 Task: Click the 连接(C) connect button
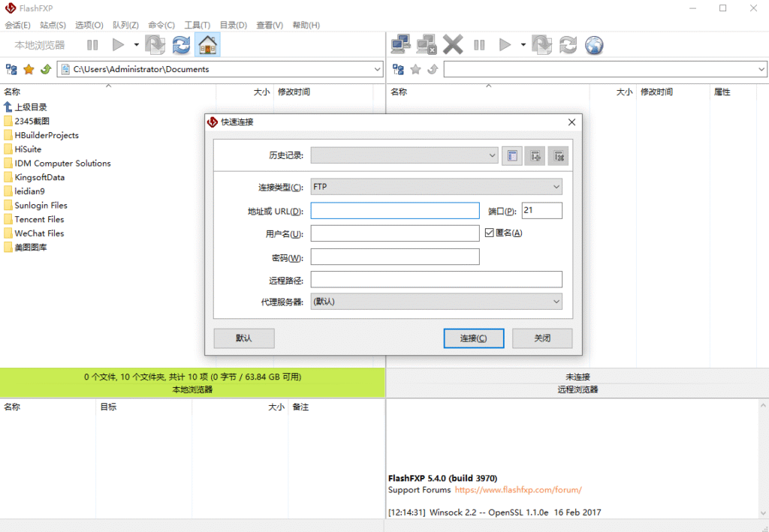click(x=473, y=338)
